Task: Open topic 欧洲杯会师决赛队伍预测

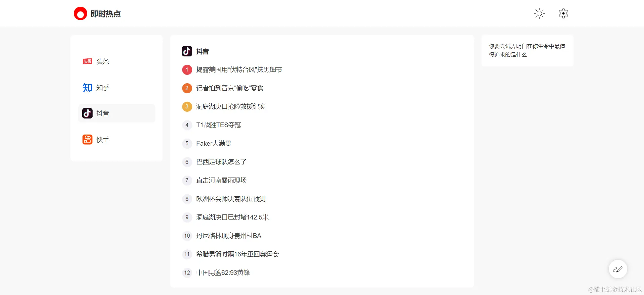Action: click(x=230, y=199)
